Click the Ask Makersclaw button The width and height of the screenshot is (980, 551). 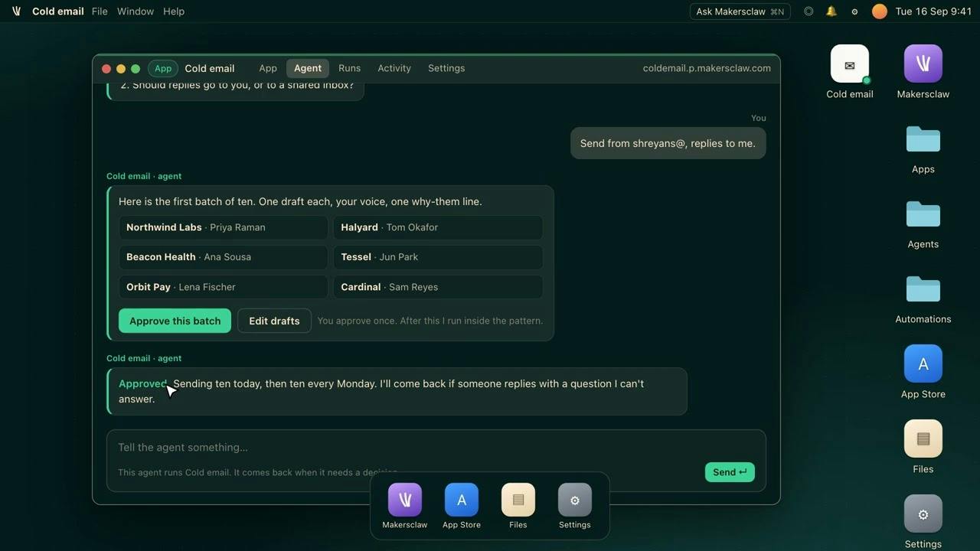click(x=740, y=11)
